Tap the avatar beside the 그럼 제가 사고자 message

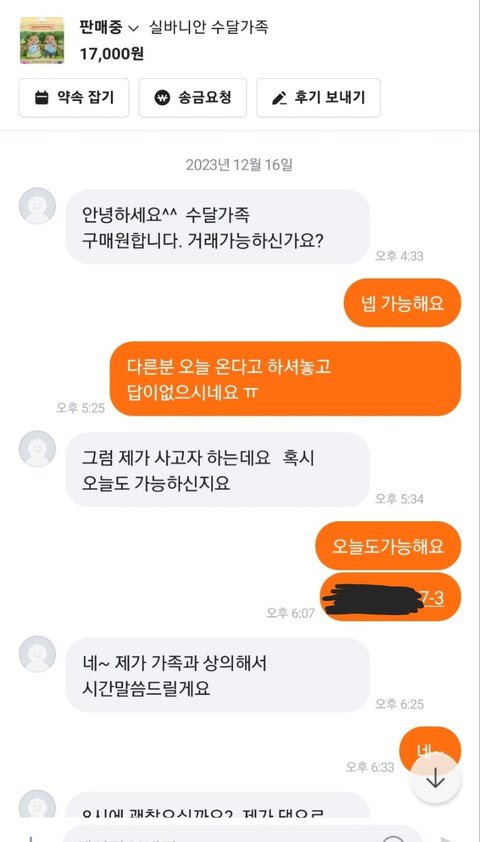point(37,448)
